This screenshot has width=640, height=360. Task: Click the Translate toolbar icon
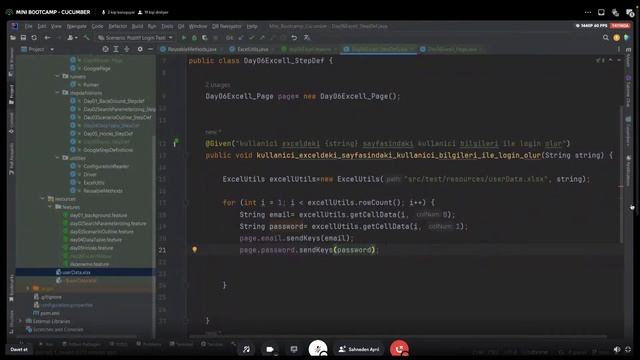[307, 38]
